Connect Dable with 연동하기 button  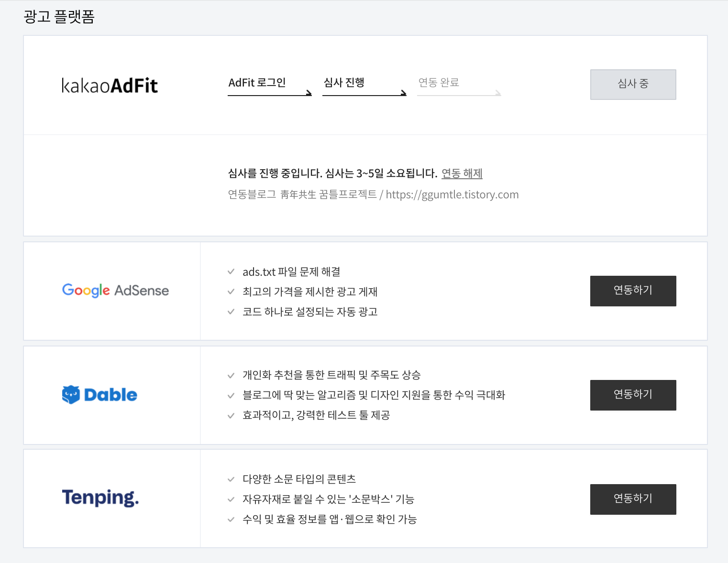(633, 395)
